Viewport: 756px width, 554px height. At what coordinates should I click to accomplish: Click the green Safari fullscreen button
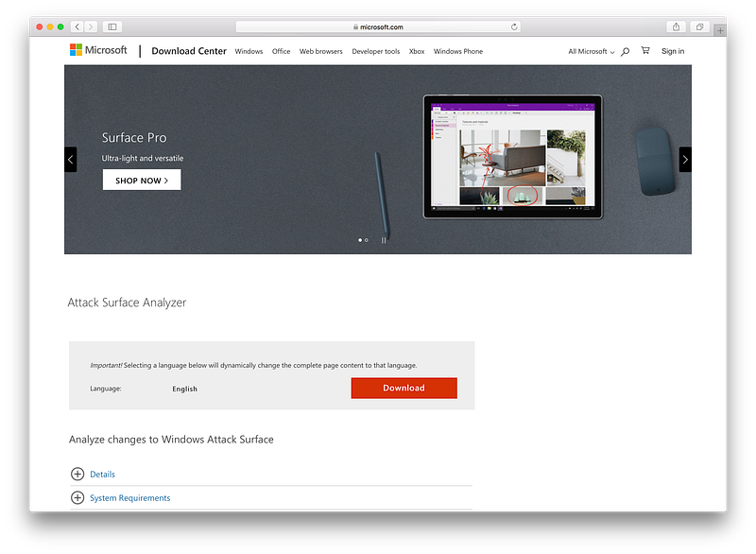click(x=60, y=26)
